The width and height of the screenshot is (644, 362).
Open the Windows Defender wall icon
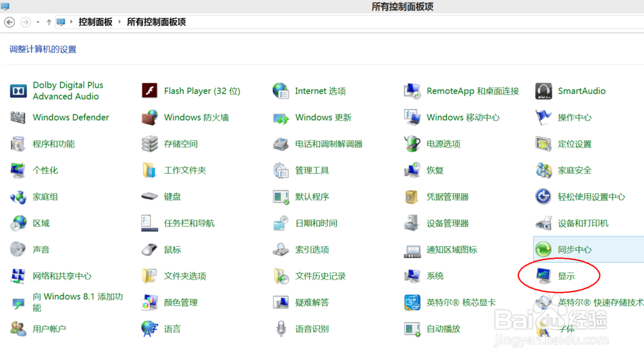[x=18, y=117]
